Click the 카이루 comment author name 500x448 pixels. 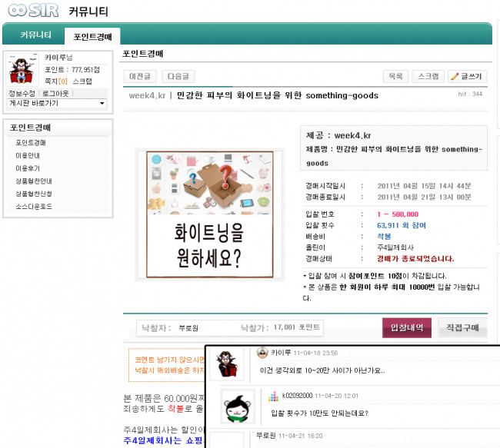(281, 353)
